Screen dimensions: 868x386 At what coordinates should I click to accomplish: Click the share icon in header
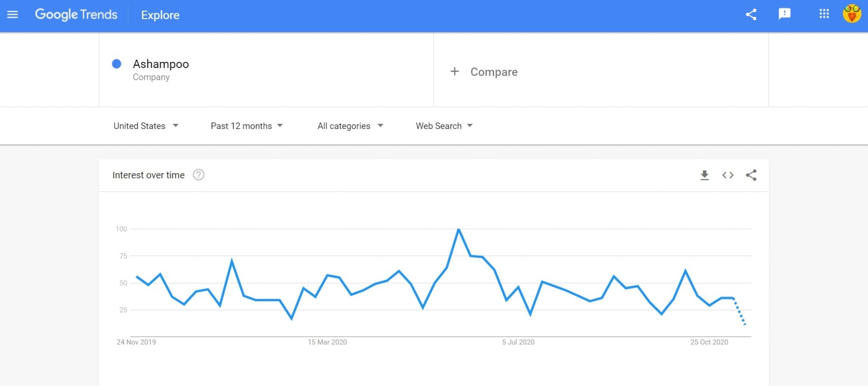tap(751, 15)
